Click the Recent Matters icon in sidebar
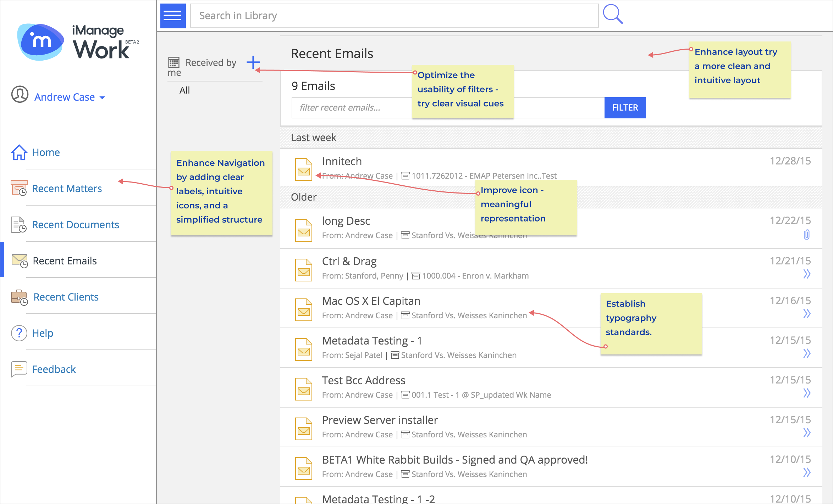The width and height of the screenshot is (833, 504). 19,188
